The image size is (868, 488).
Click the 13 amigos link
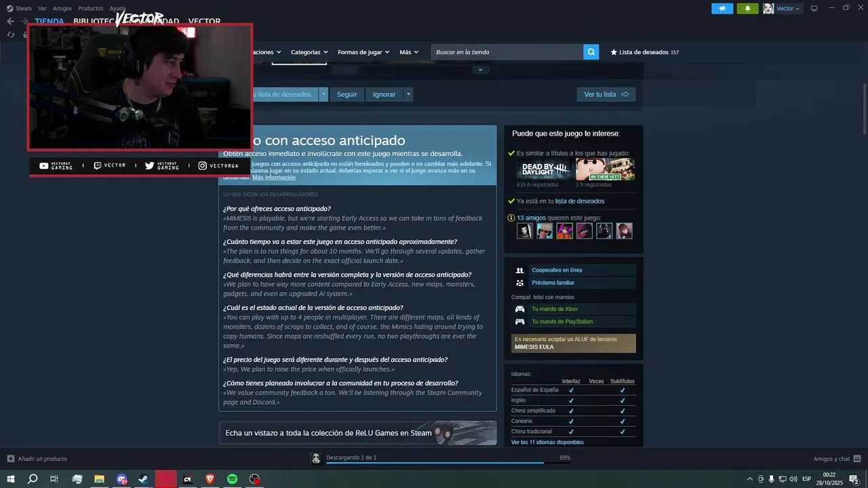[x=531, y=218]
